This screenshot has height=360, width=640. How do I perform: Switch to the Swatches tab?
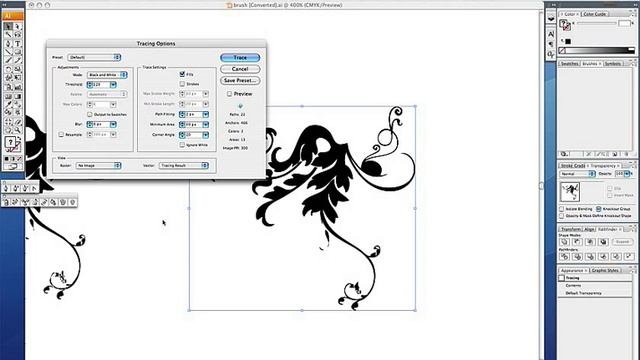pos(569,64)
